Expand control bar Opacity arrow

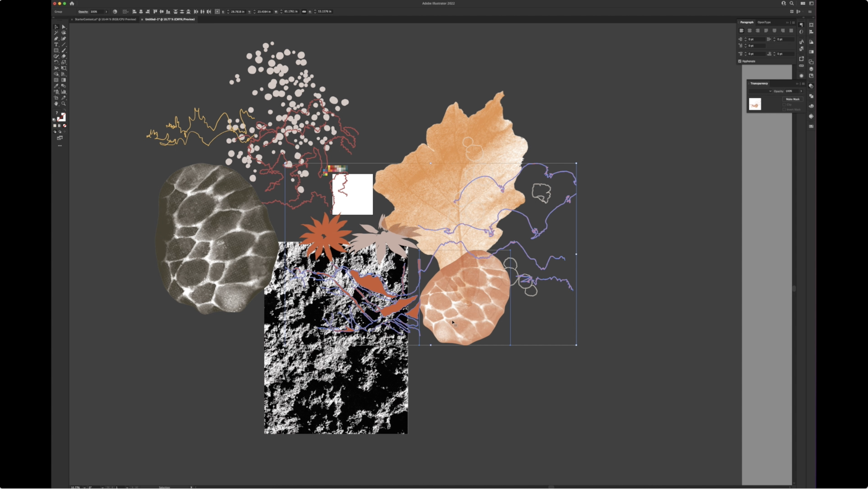coord(106,11)
